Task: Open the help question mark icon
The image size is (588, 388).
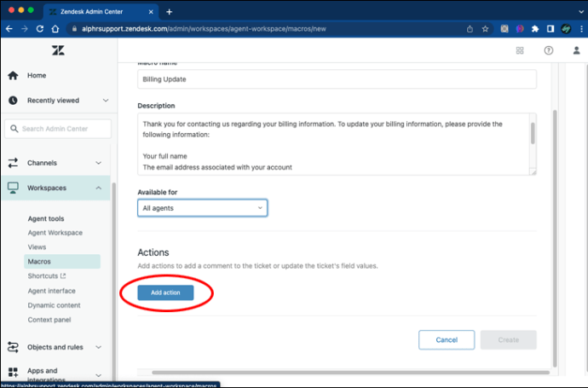Action: [x=549, y=50]
